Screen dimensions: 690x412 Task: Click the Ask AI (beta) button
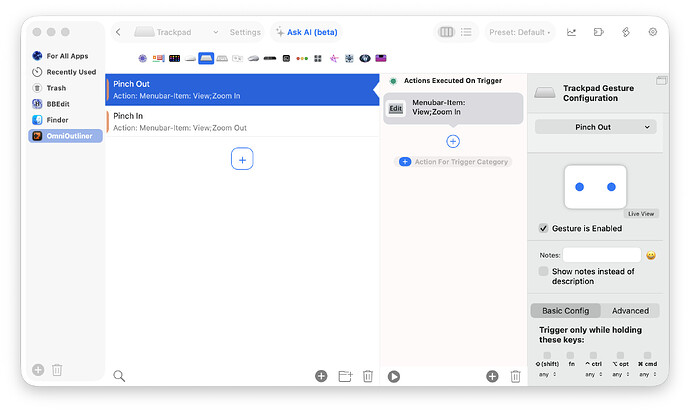point(311,32)
